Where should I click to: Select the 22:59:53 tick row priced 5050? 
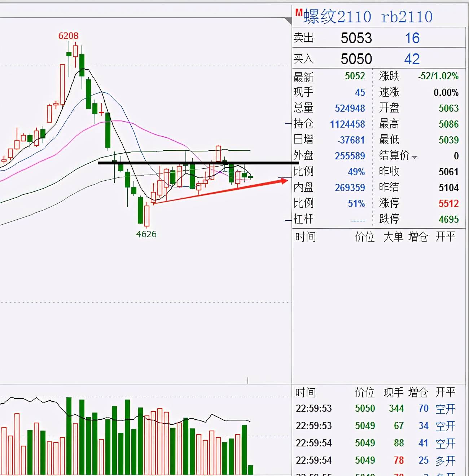coord(375,409)
